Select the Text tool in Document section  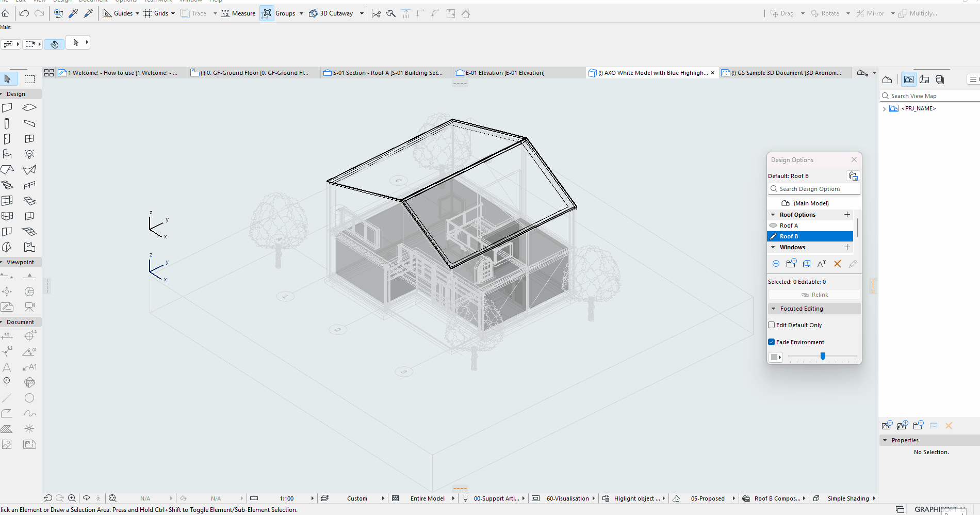(7, 367)
